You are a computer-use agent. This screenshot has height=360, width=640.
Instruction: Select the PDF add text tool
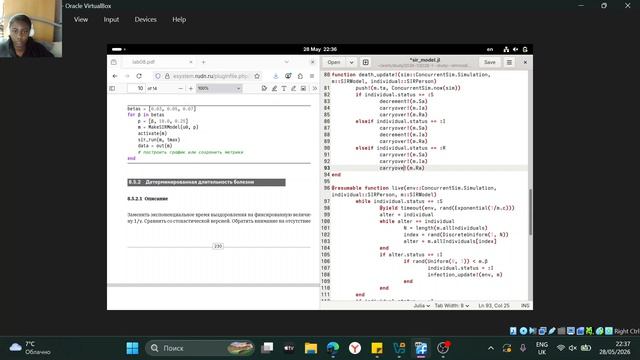pos(284,88)
